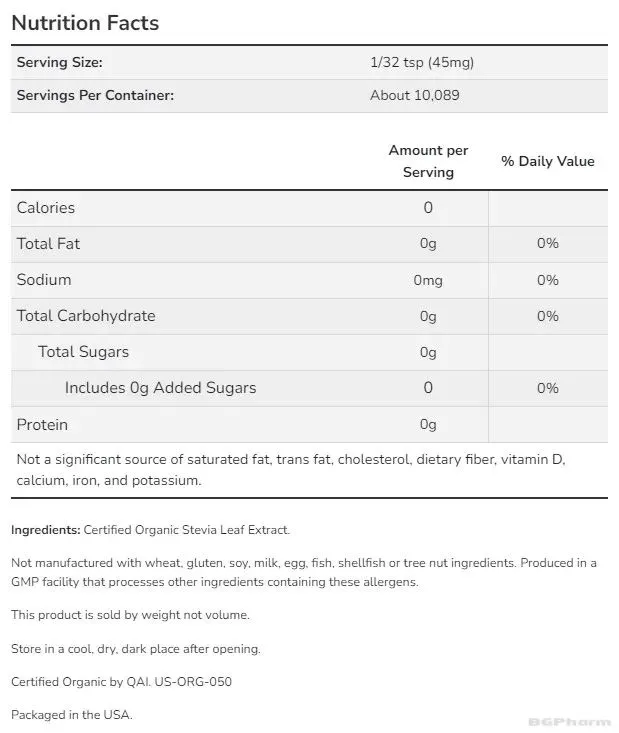The width and height of the screenshot is (619, 733).
Task: Select the Protein row label
Action: pyautogui.click(x=42, y=424)
